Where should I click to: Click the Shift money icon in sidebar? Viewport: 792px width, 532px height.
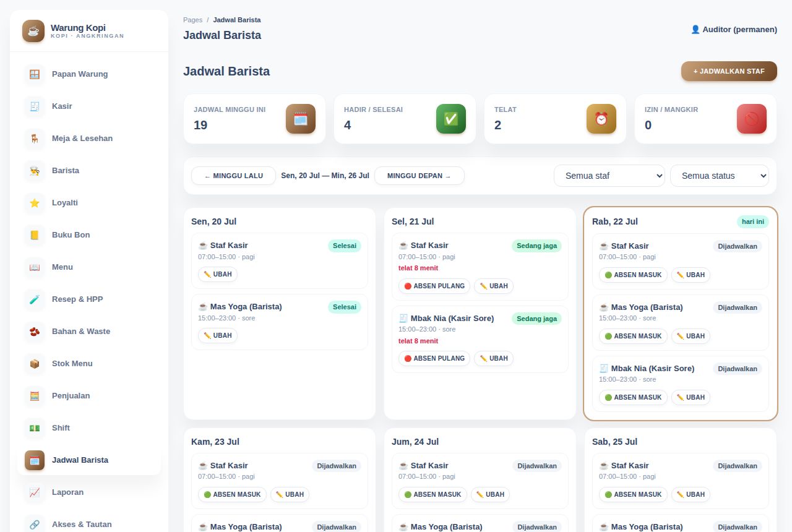click(35, 428)
